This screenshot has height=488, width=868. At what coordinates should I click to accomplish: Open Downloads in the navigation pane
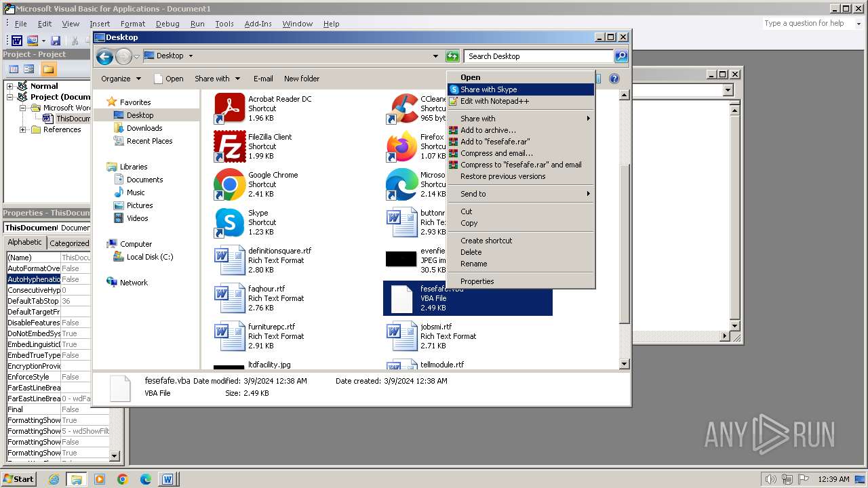tap(144, 128)
